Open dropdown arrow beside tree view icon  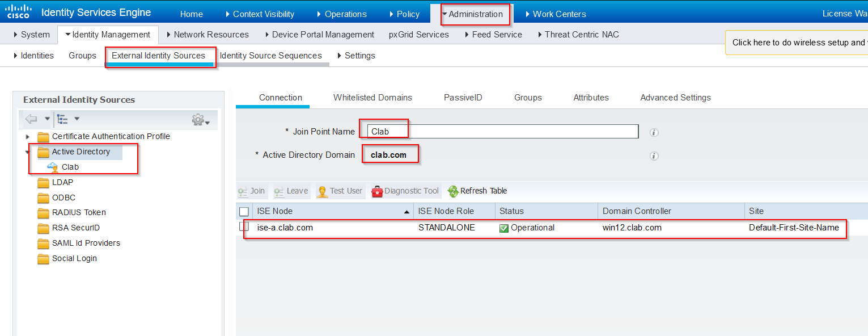click(x=77, y=119)
